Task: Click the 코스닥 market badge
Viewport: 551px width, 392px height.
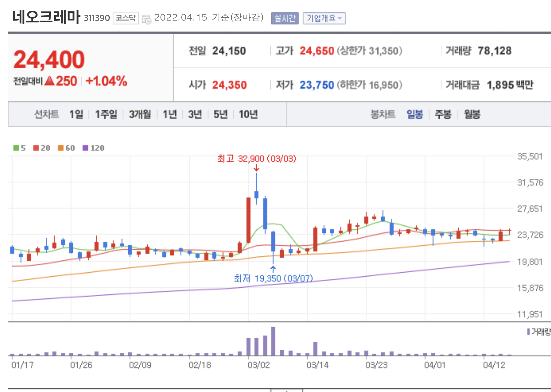Action: click(126, 18)
